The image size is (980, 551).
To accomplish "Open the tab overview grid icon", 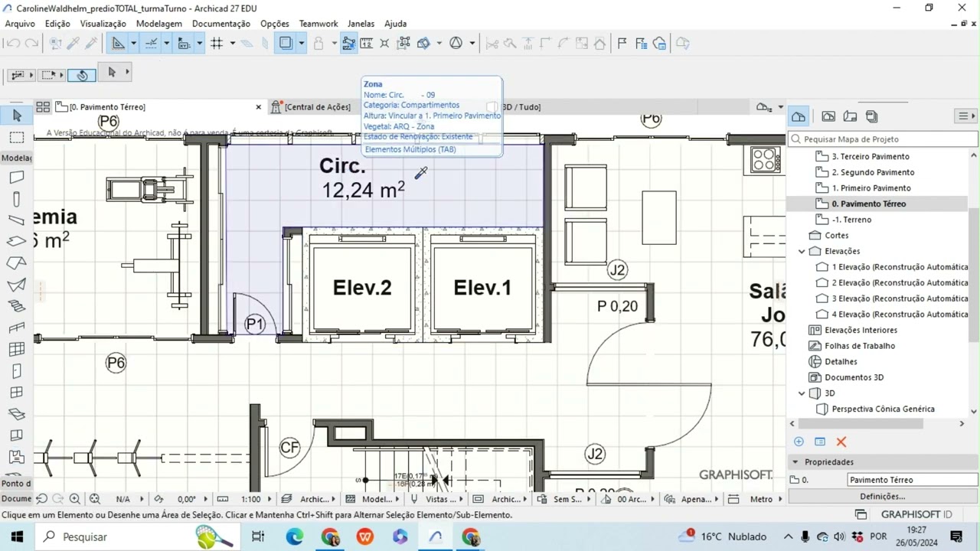I will [x=43, y=107].
